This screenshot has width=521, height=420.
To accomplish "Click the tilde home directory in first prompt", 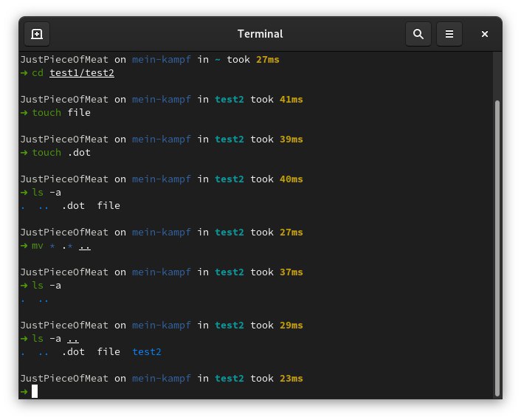I will (x=218, y=60).
